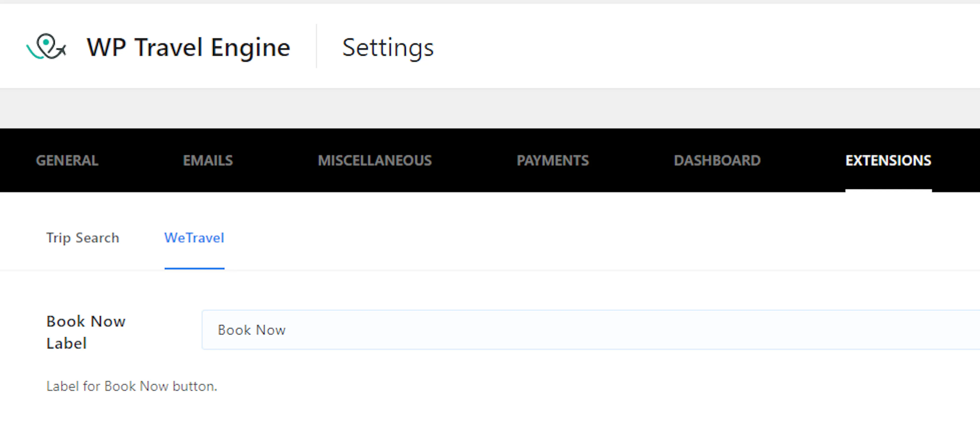Select the Dashboard tab
980x442 pixels.
717,160
